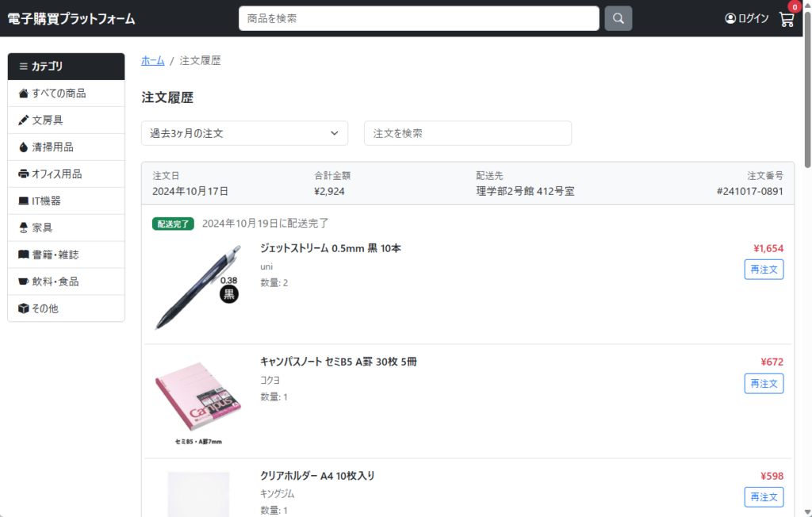Click 再注文 for キャンパスノート
812x517 pixels.
pyautogui.click(x=764, y=384)
